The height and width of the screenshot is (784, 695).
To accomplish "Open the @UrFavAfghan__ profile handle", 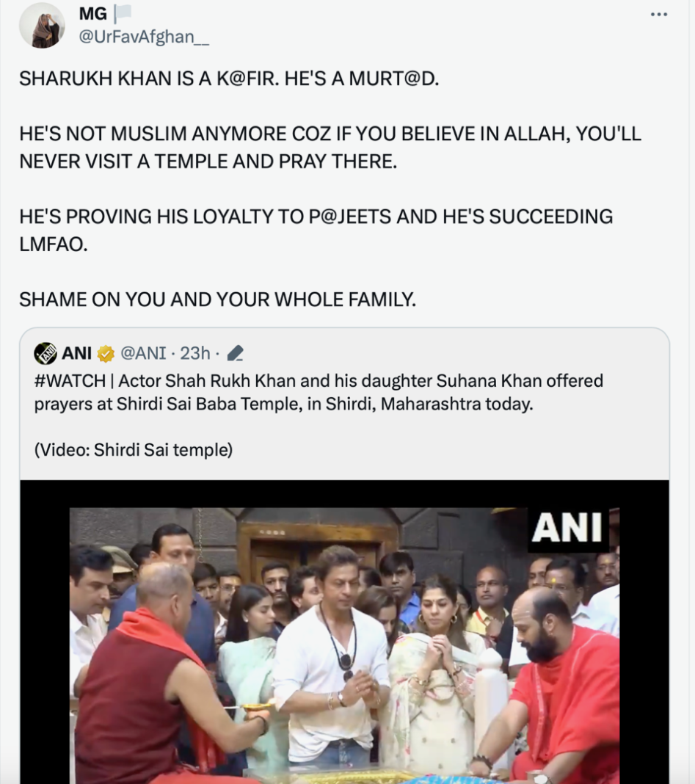I will click(x=144, y=37).
